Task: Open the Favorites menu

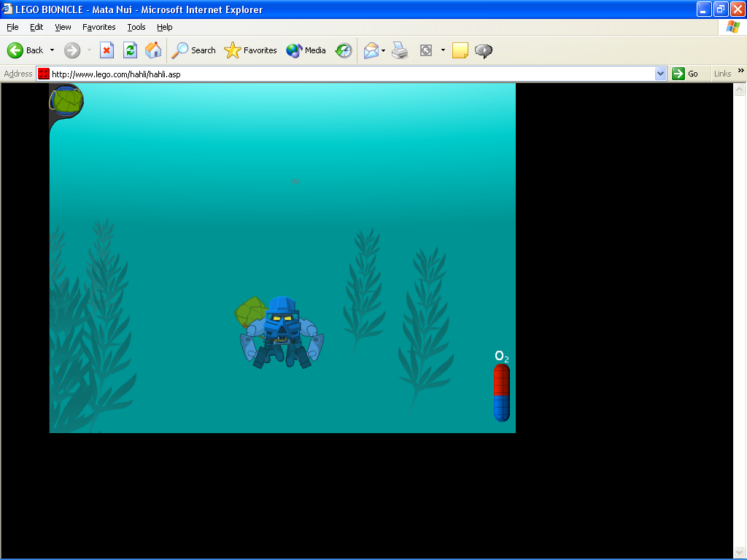Action: [98, 27]
